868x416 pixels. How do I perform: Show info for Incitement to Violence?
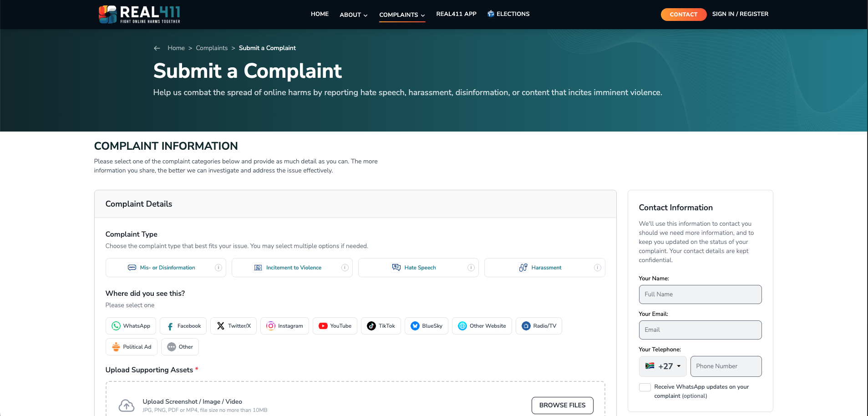345,268
